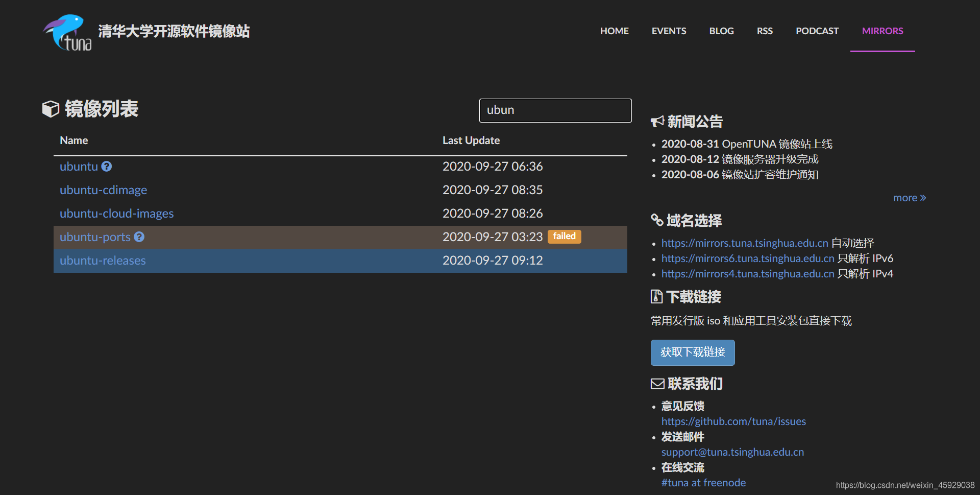Open news 2020-08-06 maintenance notice
This screenshot has width=980, height=495.
[740, 175]
